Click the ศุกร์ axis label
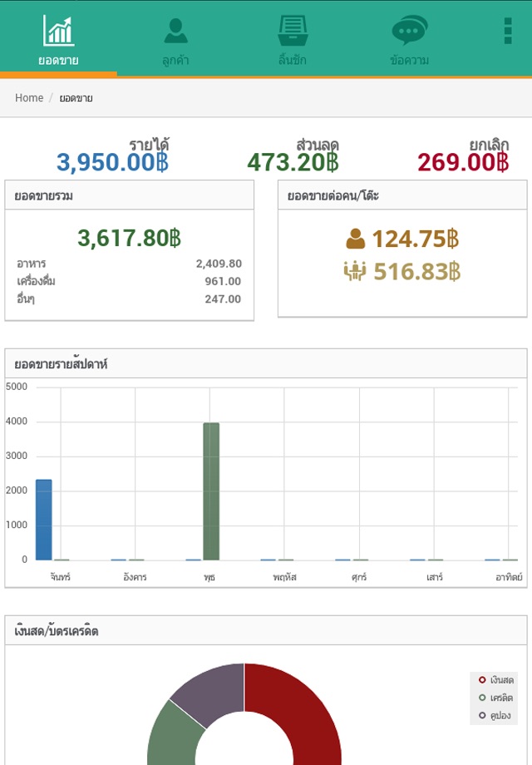Viewport: 532px width, 765px height. click(359, 577)
